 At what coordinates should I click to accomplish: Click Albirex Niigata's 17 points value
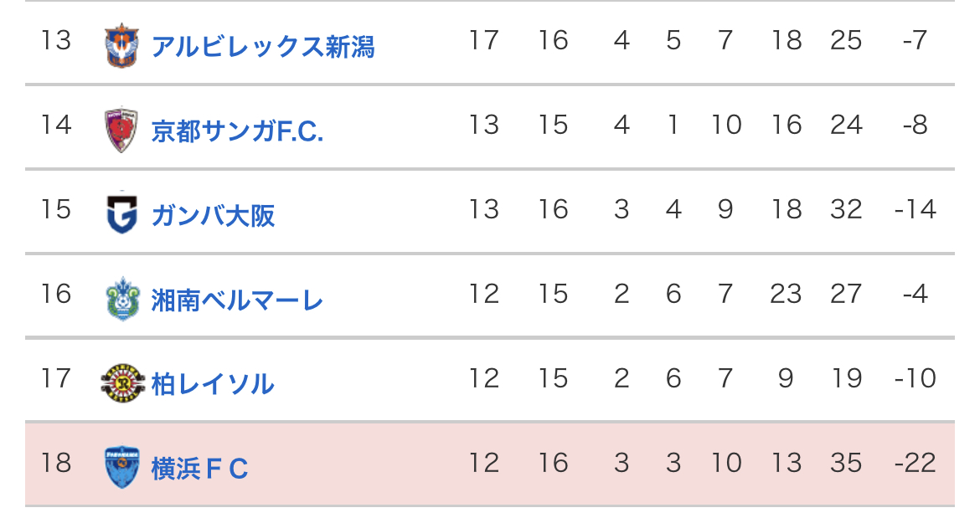(x=484, y=40)
